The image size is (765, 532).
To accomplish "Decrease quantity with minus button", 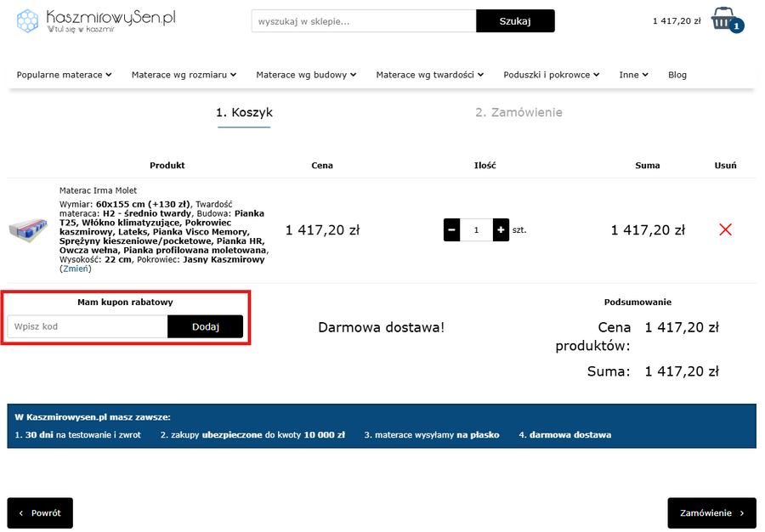I will (x=452, y=229).
